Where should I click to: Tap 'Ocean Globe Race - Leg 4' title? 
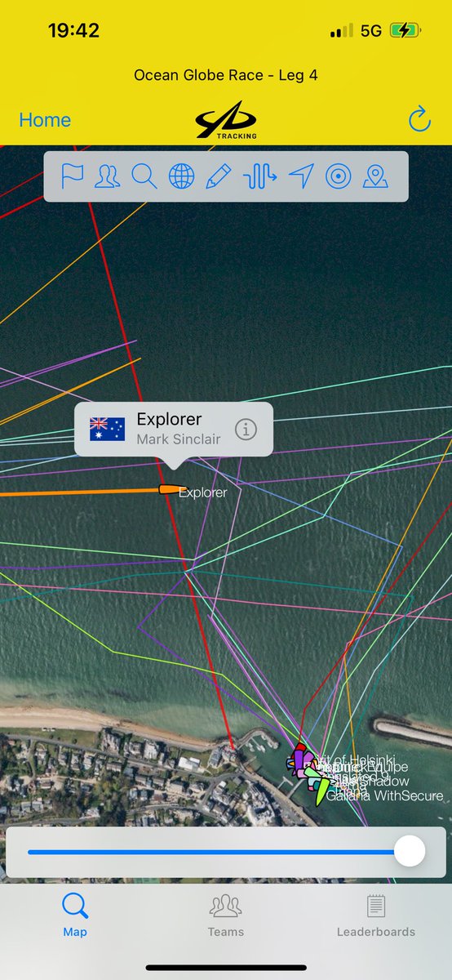[x=226, y=76]
